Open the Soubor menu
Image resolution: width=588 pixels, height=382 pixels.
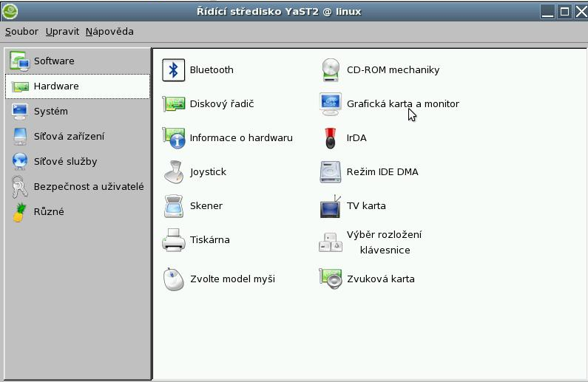click(21, 32)
